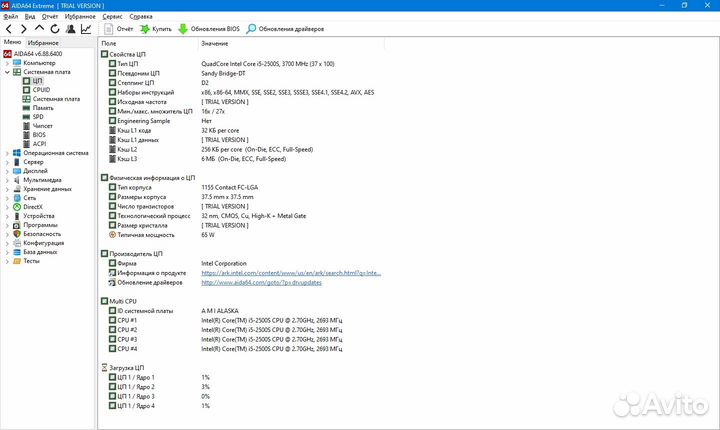Select Память item in tree
The image size is (720, 430).
click(x=43, y=108)
